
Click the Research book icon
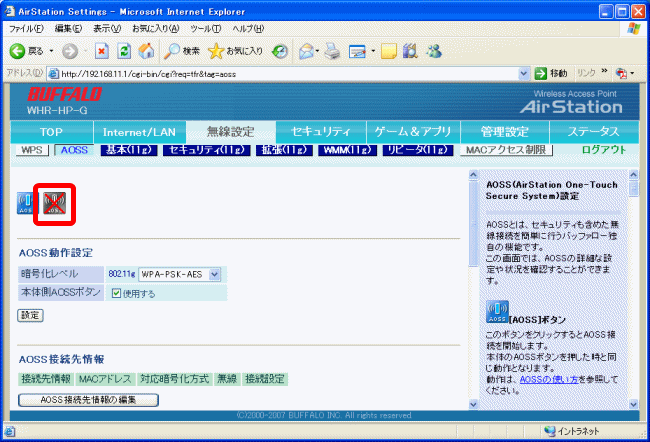click(x=410, y=51)
